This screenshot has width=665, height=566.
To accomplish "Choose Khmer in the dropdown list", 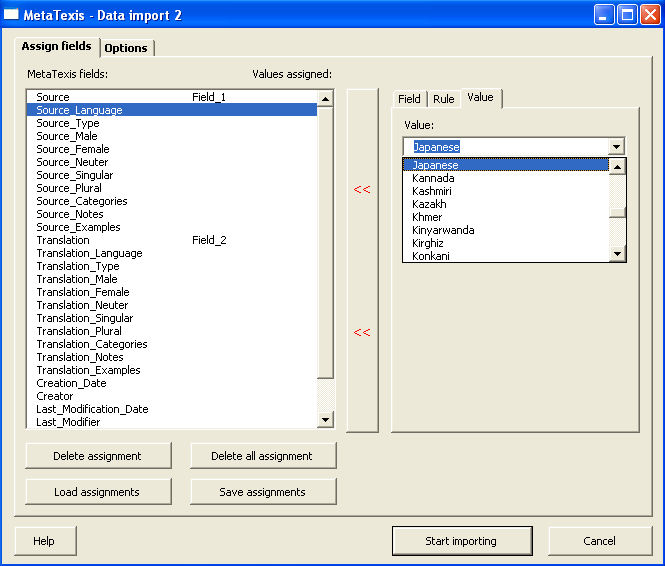I will coord(506,217).
